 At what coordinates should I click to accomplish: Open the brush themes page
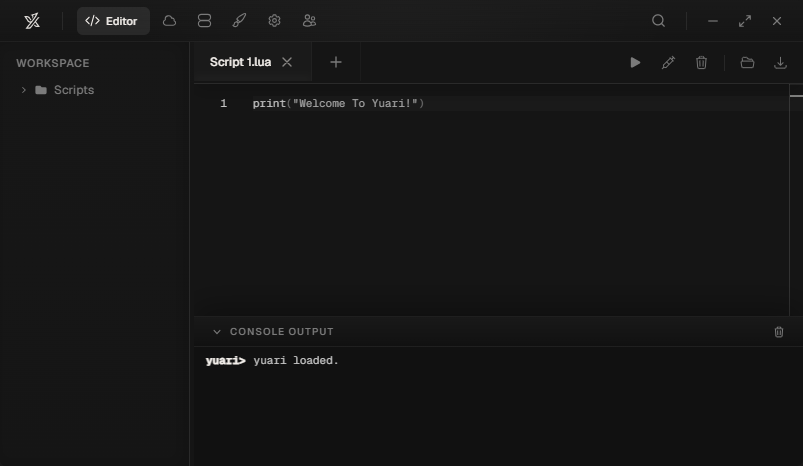tap(239, 21)
